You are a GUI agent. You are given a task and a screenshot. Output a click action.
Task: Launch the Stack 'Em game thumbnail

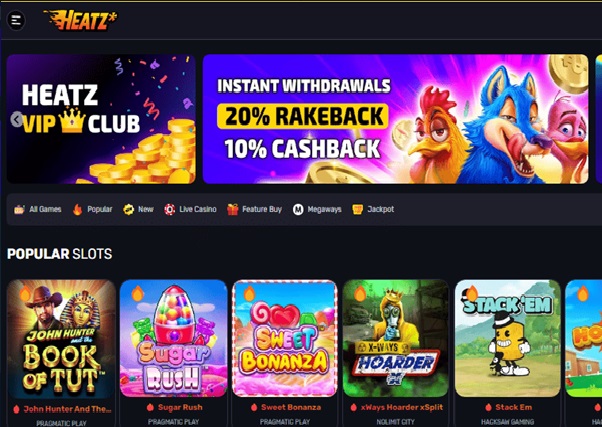coord(508,338)
